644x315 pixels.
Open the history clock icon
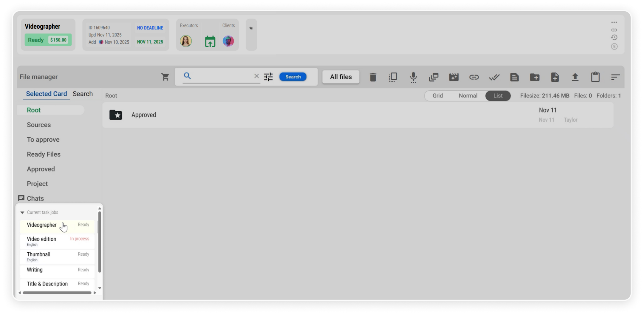pyautogui.click(x=614, y=38)
